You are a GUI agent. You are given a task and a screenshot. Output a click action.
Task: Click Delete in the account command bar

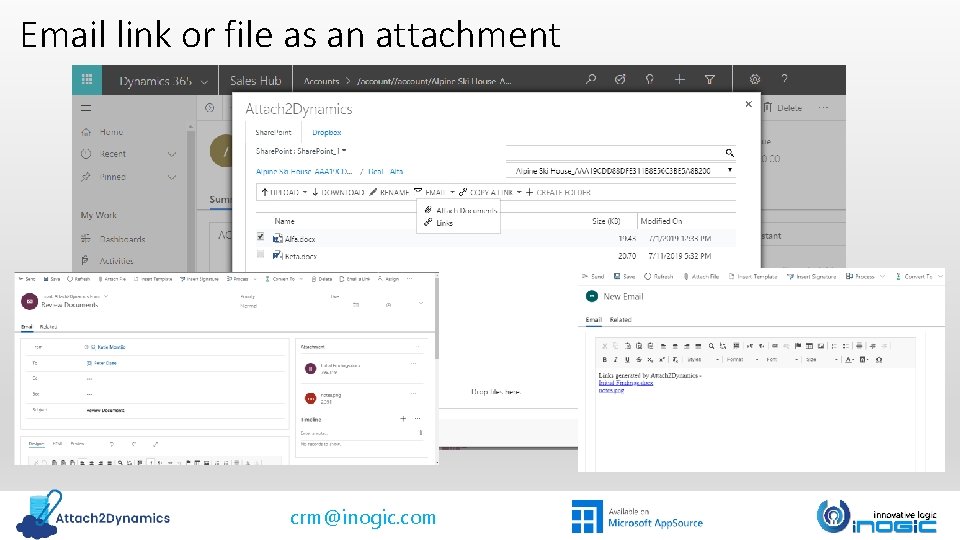[x=783, y=108]
